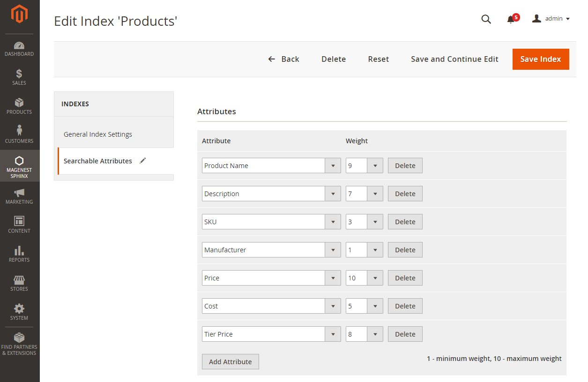
Task: Open the weight dropdown for Price
Action: pos(375,278)
